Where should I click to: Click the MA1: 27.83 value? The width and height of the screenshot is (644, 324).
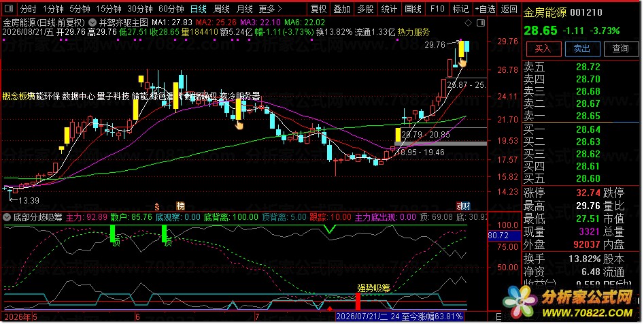[172, 22]
